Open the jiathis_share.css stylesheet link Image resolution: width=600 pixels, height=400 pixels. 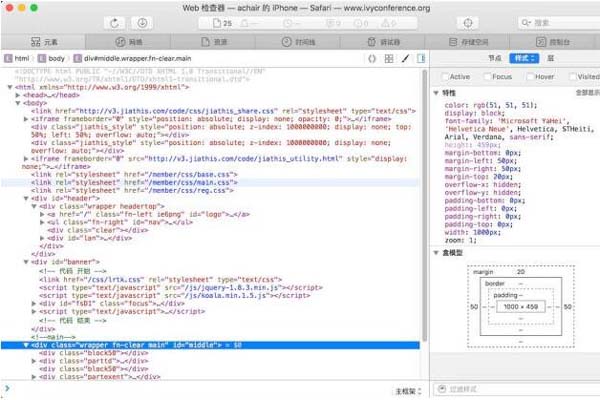point(177,111)
